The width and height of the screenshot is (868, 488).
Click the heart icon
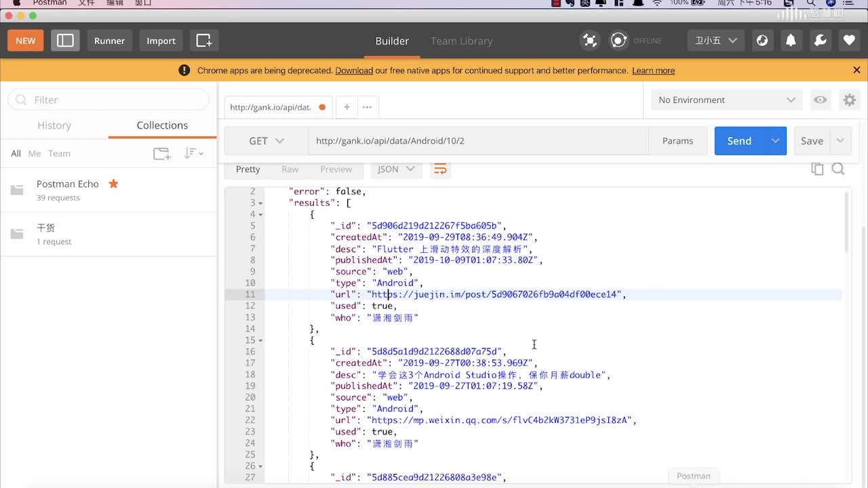(849, 41)
